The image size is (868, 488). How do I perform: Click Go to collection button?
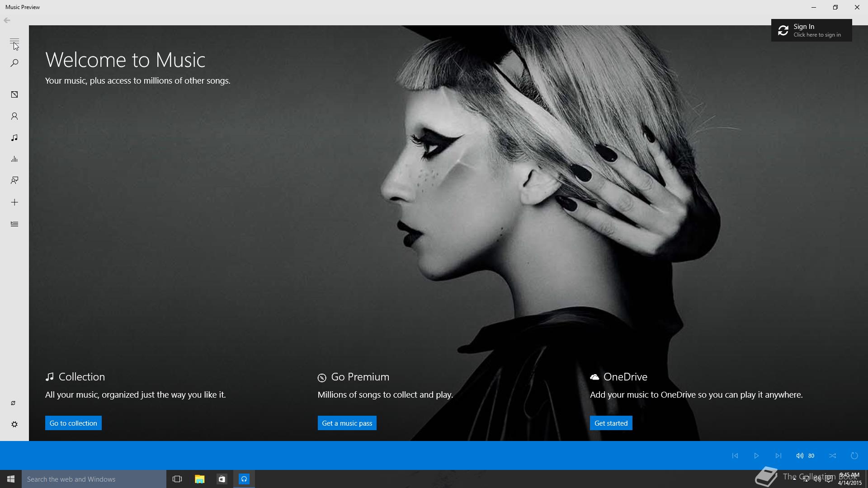[x=73, y=423]
